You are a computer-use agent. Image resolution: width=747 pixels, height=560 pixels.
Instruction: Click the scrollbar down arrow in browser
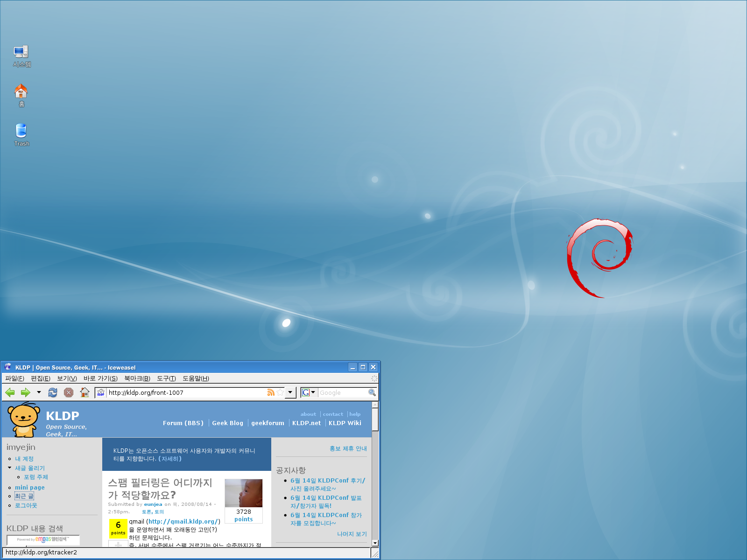tap(375, 543)
